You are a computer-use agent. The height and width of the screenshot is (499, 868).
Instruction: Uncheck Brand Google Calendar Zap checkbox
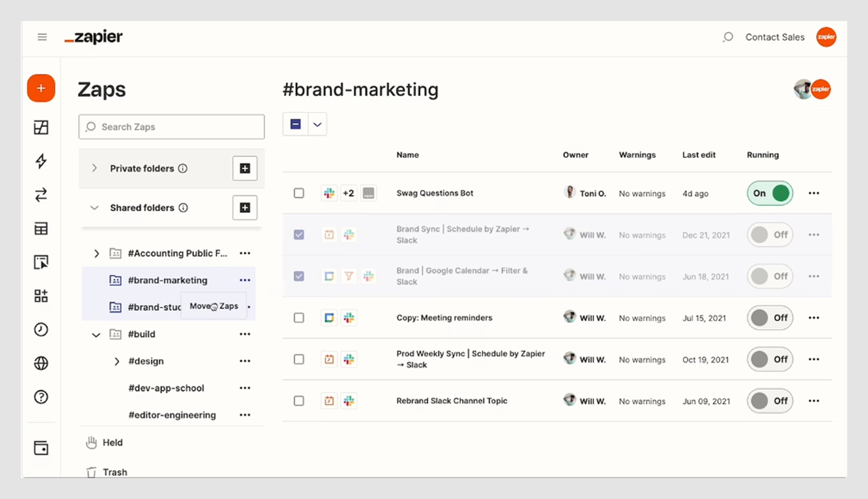tap(299, 276)
